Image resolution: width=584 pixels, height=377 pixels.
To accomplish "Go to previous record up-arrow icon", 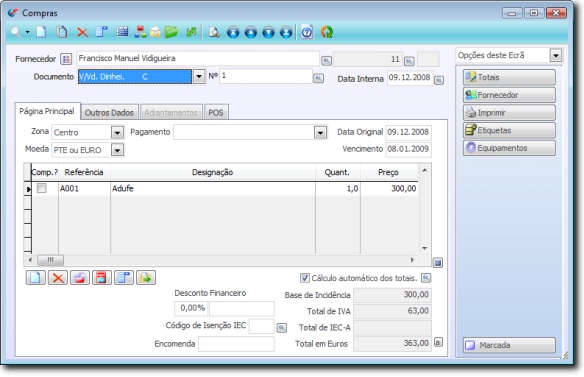I will pos(251,32).
